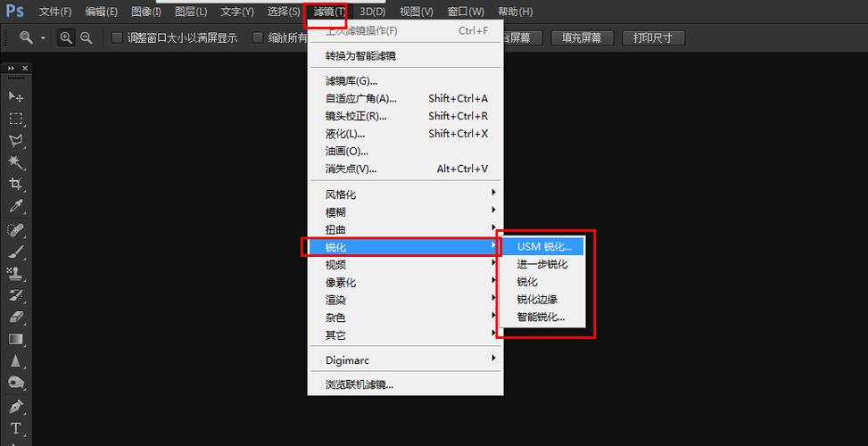Select 进一步锐化 in the submenu
Screen dimensions: 868x446
[542, 264]
